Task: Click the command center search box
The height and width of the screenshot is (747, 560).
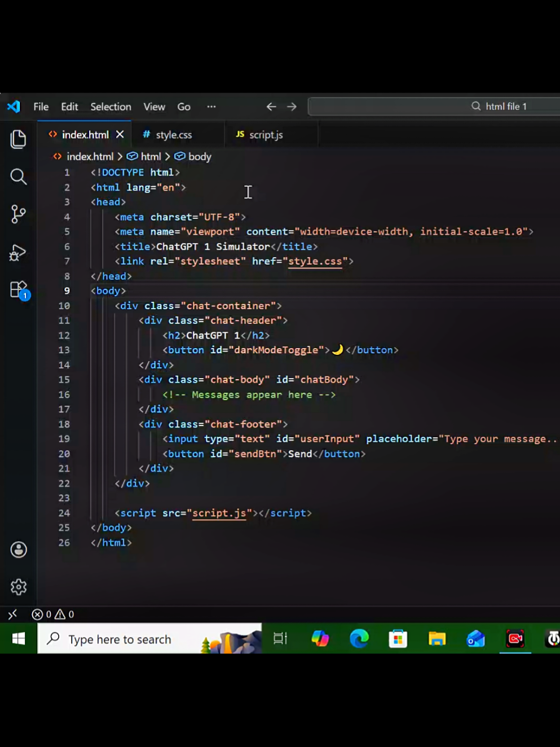Action: pos(434,106)
